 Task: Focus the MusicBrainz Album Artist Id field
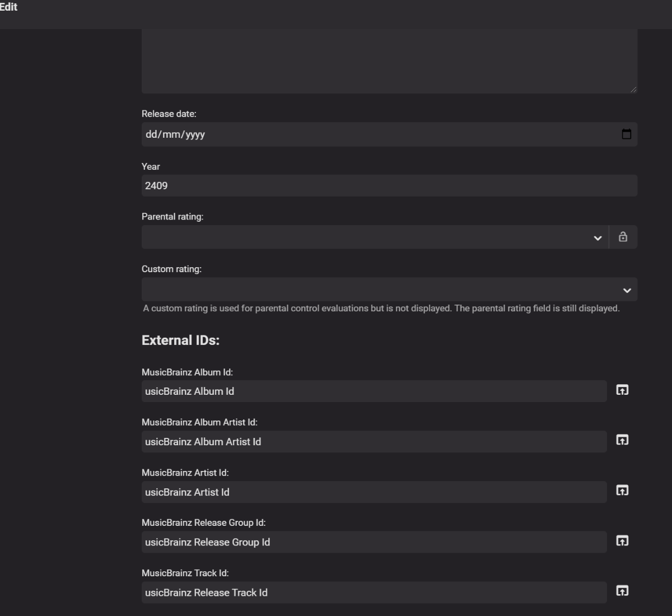point(374,442)
